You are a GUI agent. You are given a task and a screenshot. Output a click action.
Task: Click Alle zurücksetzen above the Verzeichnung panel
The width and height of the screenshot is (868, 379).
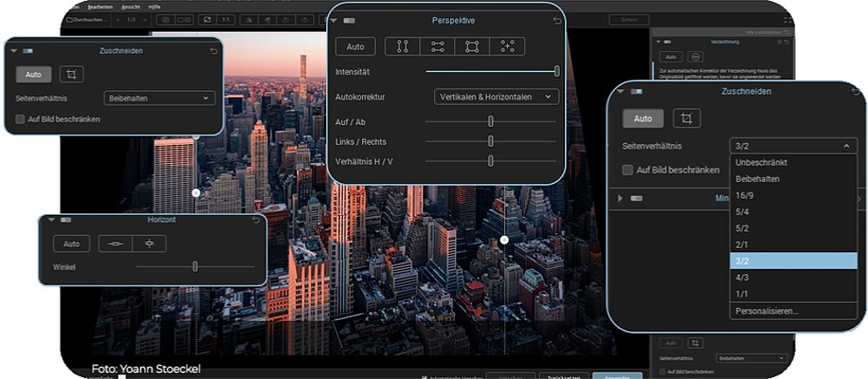click(x=766, y=33)
